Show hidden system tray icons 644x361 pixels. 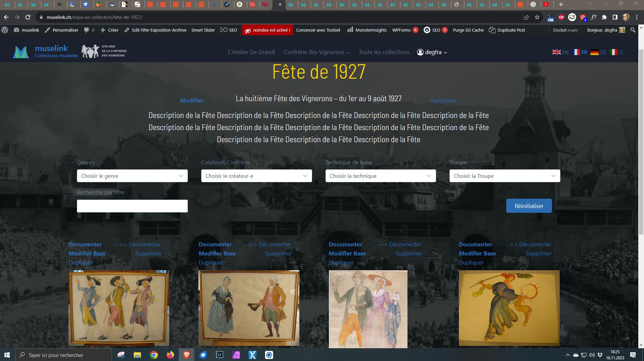(568, 355)
